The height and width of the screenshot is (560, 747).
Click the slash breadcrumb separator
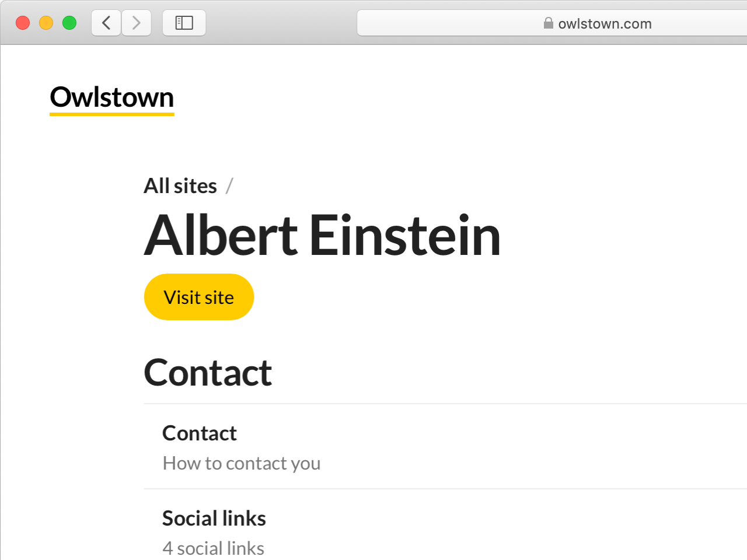click(x=229, y=186)
